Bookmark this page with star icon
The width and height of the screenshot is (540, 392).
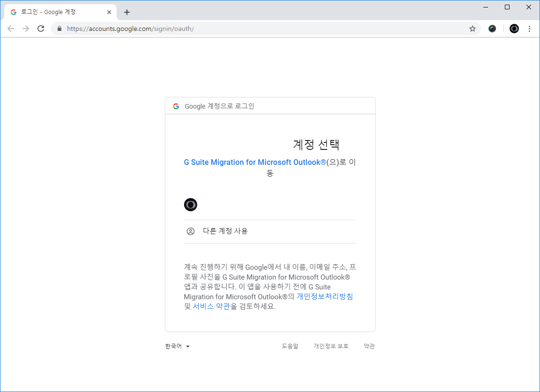pos(473,29)
